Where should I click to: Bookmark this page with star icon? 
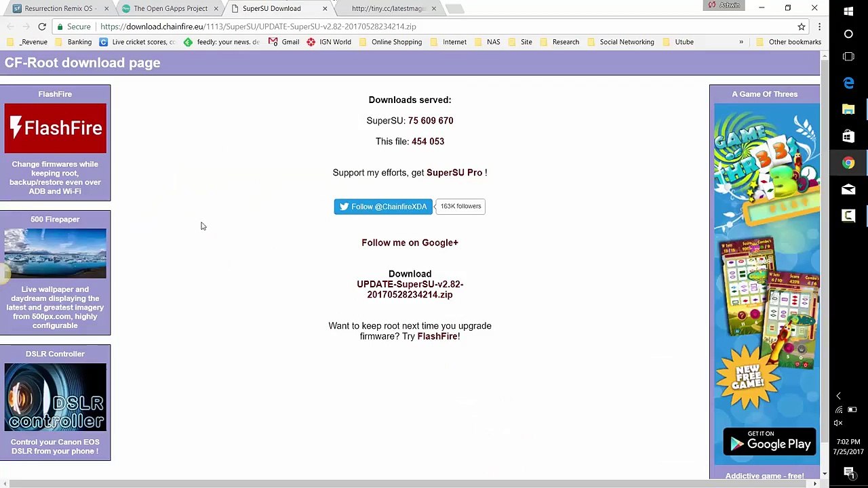pyautogui.click(x=802, y=26)
